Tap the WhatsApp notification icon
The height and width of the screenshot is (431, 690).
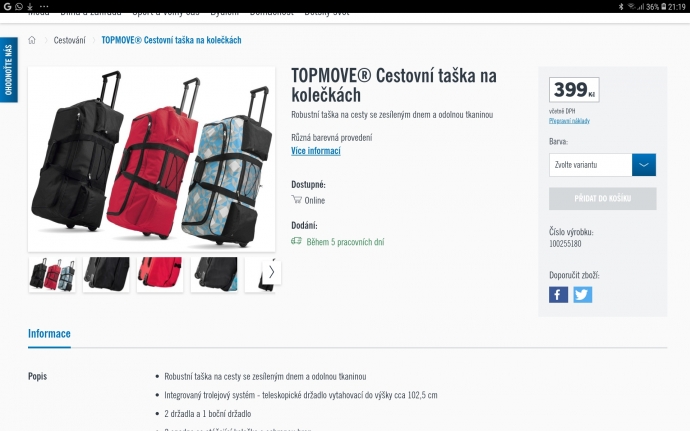pyautogui.click(x=18, y=6)
